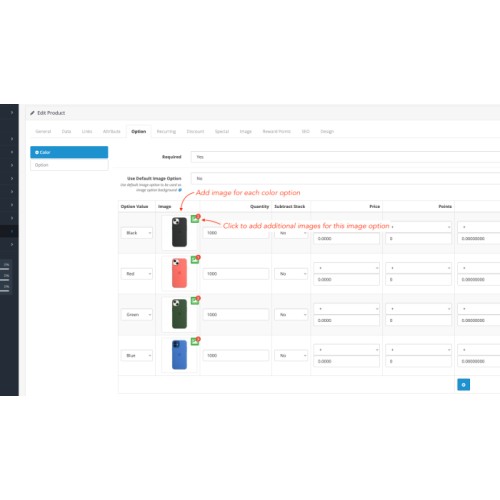Click the remove icon on Color option
The height and width of the screenshot is (500, 500).
point(37,152)
